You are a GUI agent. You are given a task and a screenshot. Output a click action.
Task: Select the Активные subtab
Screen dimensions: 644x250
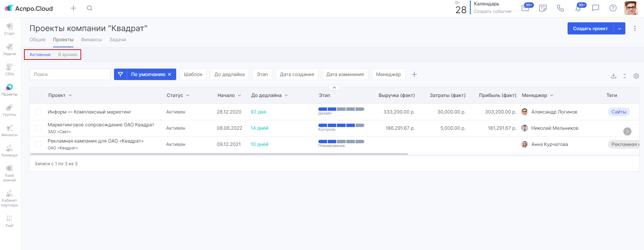tap(40, 54)
